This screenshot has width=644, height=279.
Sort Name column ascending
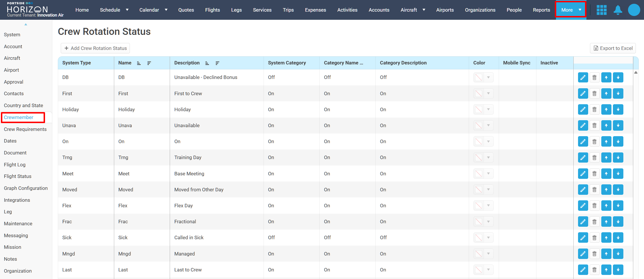click(x=139, y=63)
